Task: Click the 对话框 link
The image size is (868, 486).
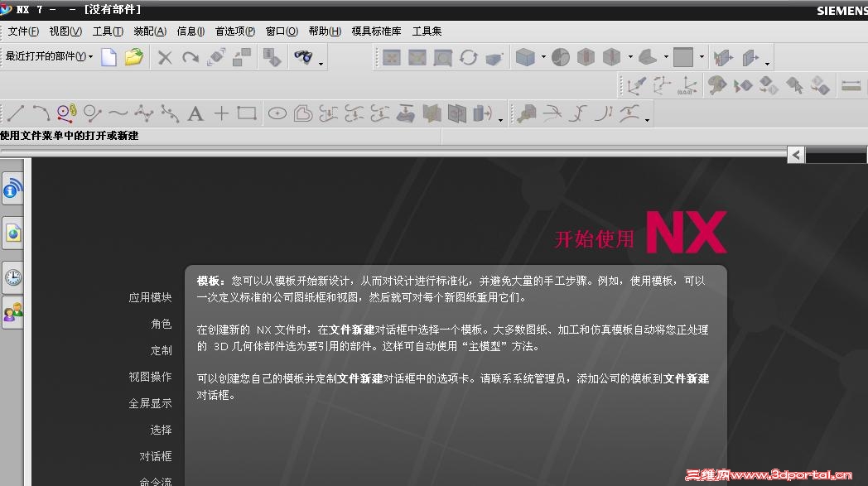Action: click(x=156, y=457)
